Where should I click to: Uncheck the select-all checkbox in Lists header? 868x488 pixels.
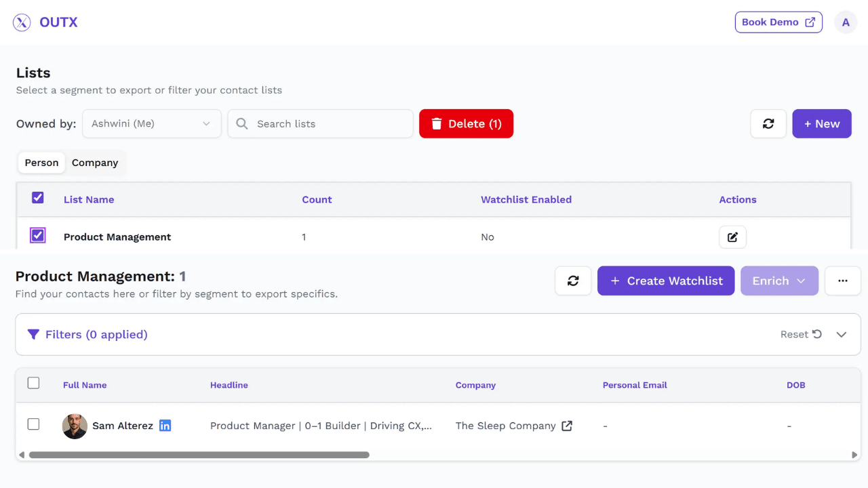[38, 198]
